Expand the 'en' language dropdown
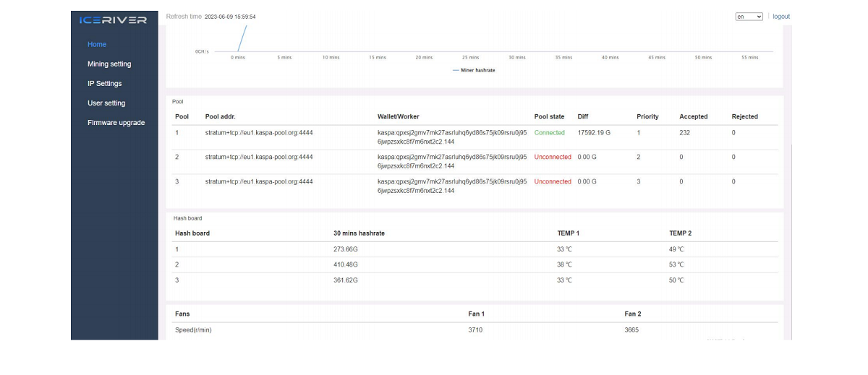 tap(749, 17)
